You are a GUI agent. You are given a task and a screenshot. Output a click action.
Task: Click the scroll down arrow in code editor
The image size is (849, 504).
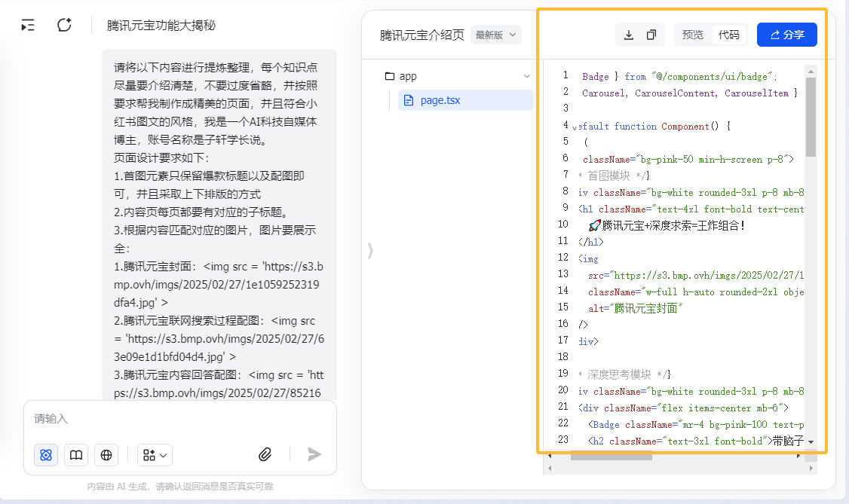click(x=811, y=442)
